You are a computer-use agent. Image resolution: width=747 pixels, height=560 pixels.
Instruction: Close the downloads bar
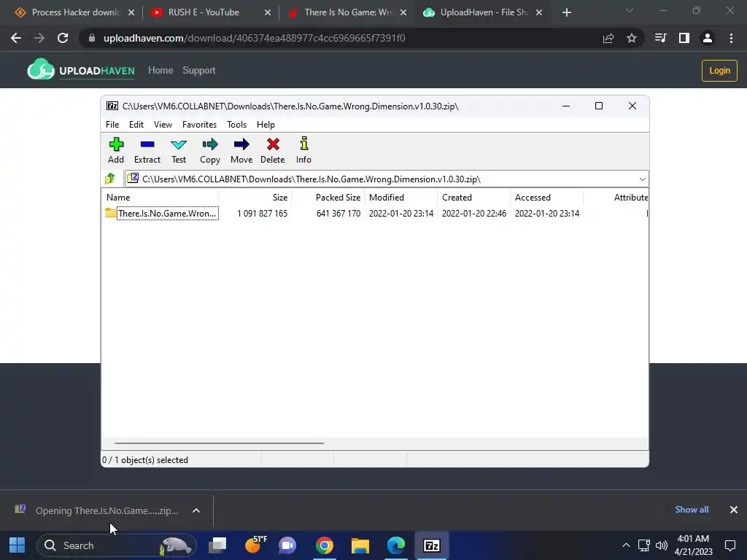(x=734, y=510)
